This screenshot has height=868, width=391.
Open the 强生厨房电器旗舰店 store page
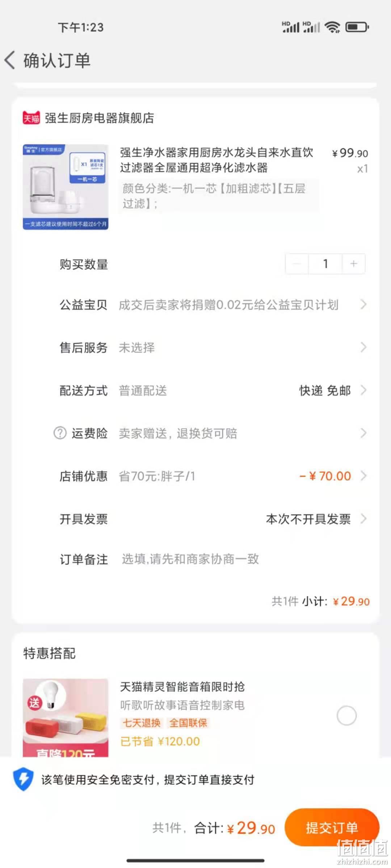click(99, 118)
